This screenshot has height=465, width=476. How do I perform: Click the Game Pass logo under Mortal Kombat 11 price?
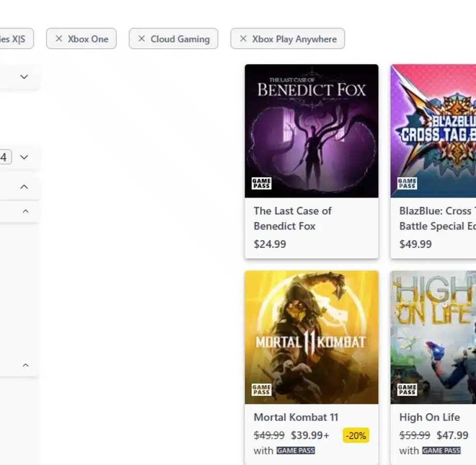pos(296,451)
